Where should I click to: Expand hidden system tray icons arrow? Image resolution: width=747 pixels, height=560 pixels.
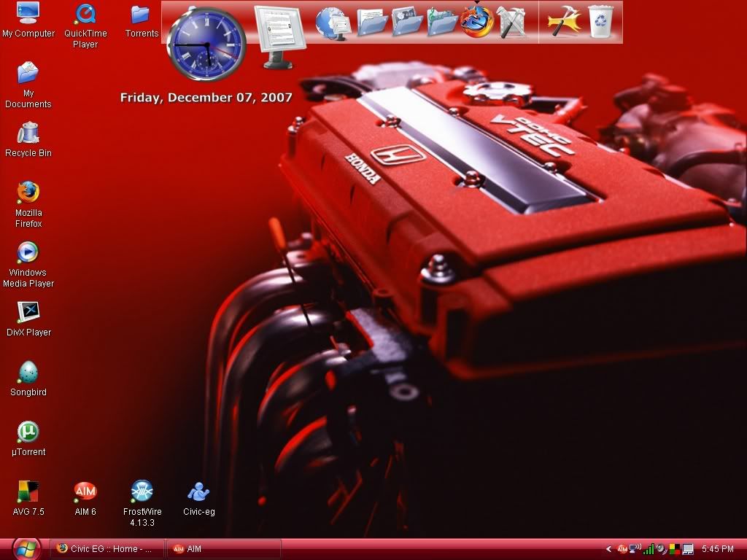point(608,549)
